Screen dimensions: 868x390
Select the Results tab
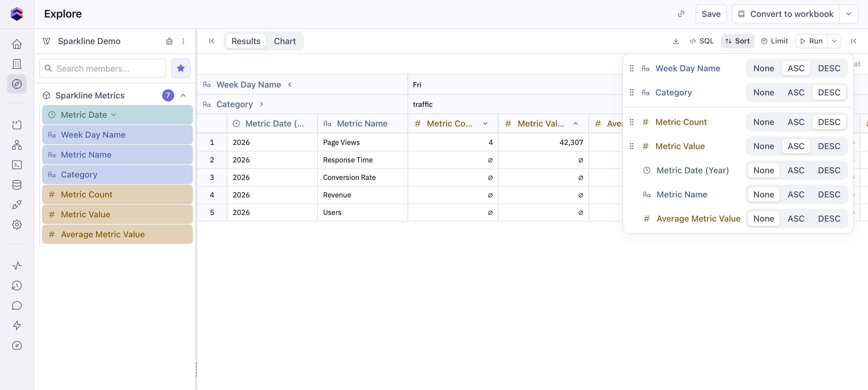[x=246, y=41]
